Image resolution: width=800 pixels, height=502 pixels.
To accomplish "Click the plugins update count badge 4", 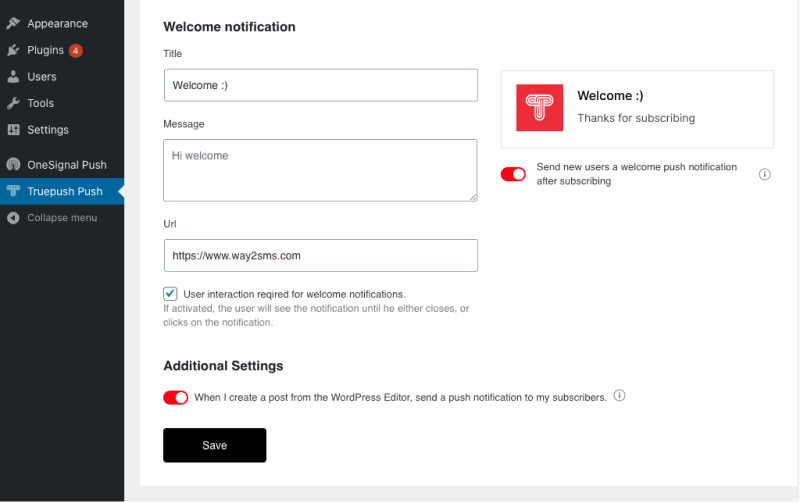I will pos(76,51).
